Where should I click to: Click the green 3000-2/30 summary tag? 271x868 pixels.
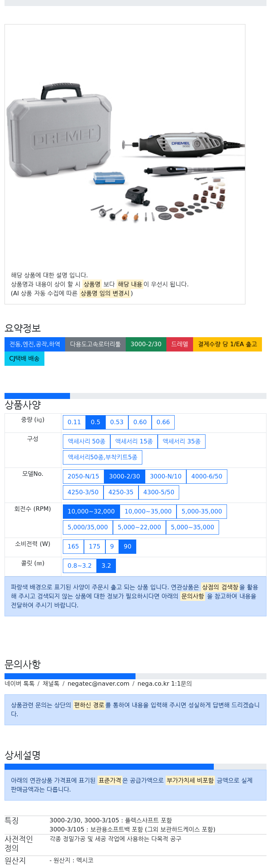click(146, 344)
